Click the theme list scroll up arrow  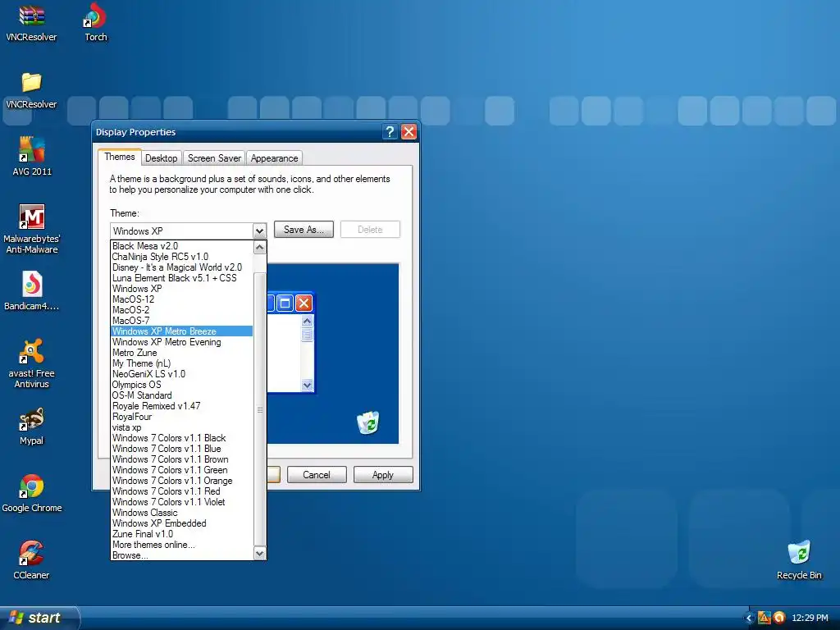pos(260,247)
